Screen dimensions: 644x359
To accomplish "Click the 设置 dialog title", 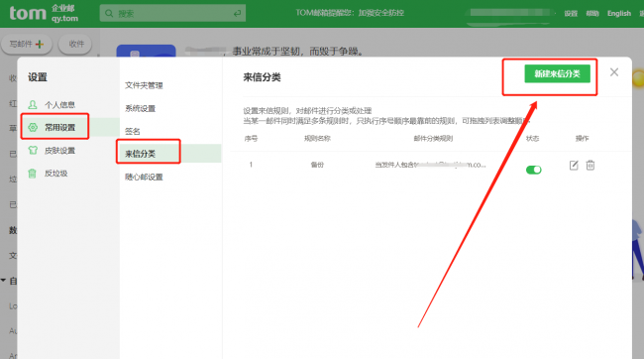I will (x=38, y=77).
